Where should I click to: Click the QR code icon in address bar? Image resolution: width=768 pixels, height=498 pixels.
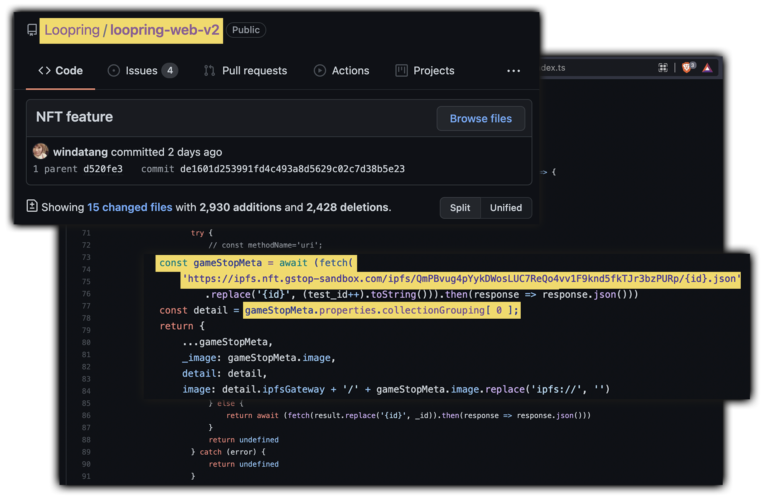tap(662, 67)
